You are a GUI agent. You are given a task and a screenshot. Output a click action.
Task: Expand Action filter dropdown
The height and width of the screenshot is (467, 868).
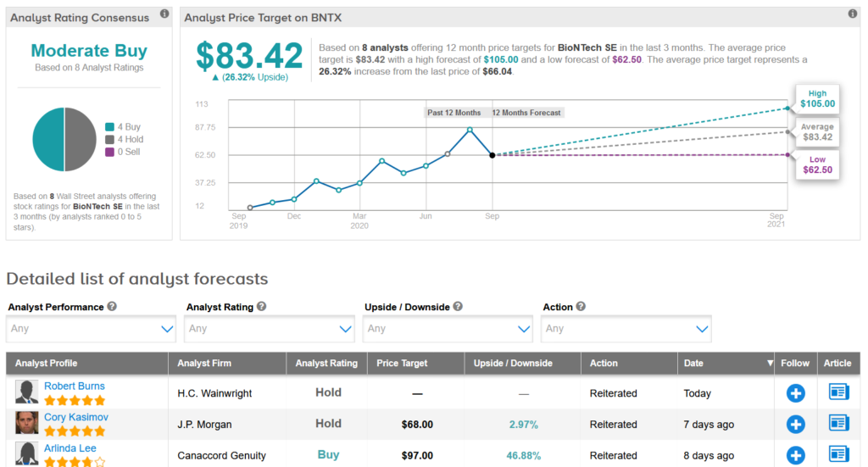(x=626, y=329)
